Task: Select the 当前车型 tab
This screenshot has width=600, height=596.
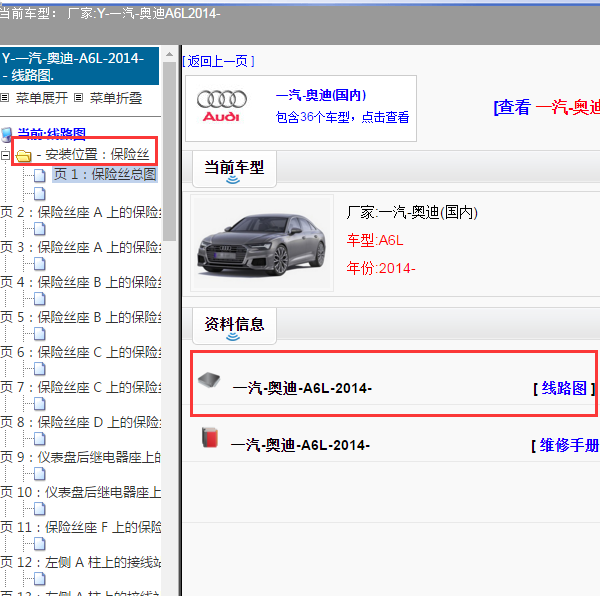Action: click(234, 169)
